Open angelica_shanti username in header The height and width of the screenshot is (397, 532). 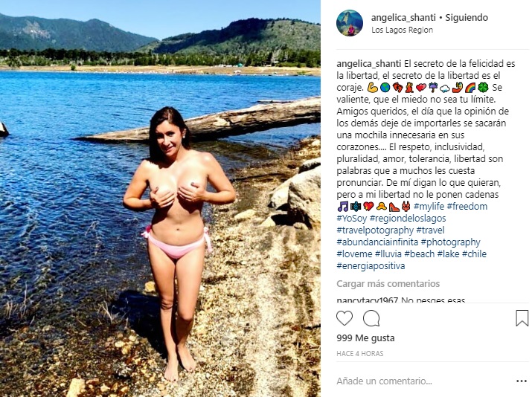pos(403,18)
